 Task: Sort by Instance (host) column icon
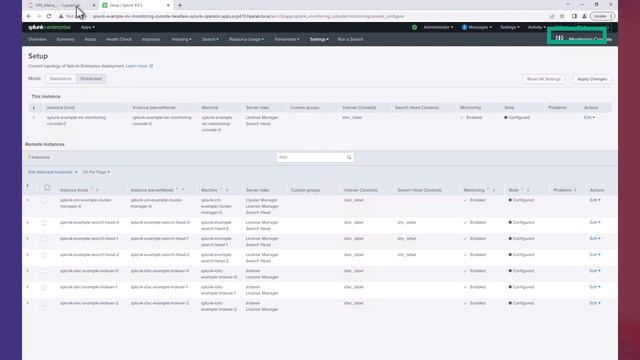[97, 190]
